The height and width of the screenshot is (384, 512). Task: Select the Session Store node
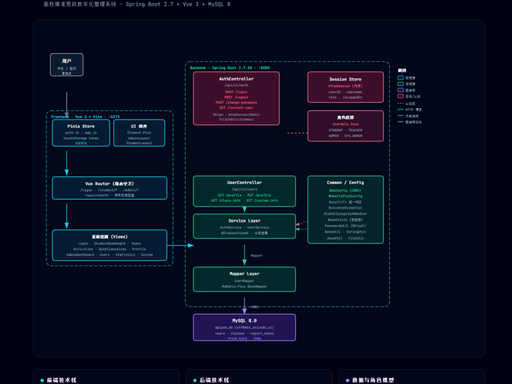click(345, 87)
